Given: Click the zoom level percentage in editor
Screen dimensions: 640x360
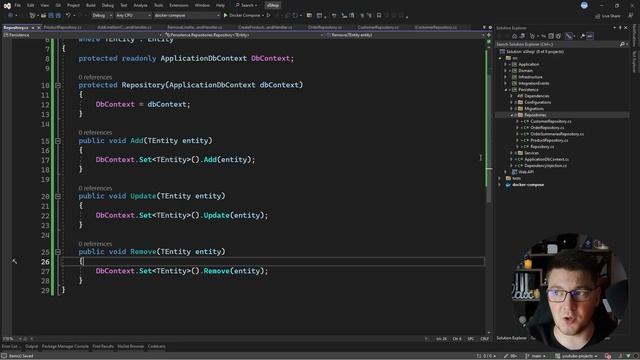Looking at the screenshot, I should point(8,339).
